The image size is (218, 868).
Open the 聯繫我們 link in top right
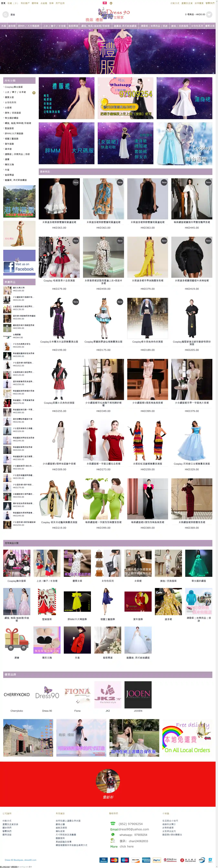210,3
